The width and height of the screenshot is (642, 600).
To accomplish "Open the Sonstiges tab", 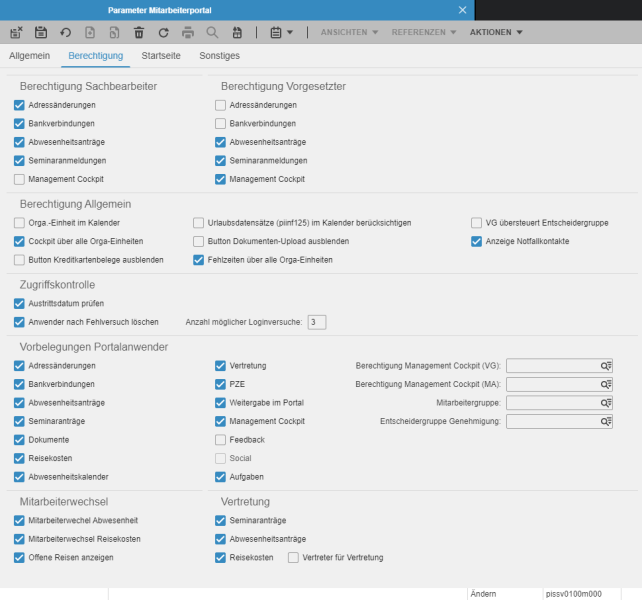I will [219, 56].
